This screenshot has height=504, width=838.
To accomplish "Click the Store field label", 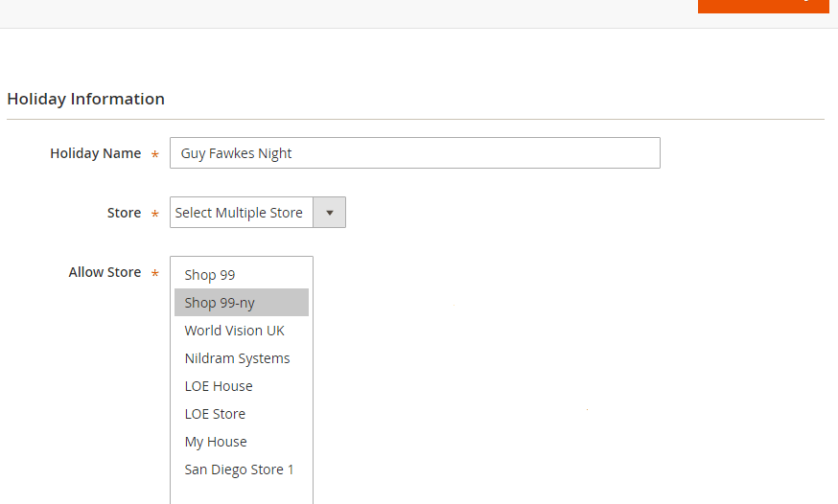I will 124,213.
